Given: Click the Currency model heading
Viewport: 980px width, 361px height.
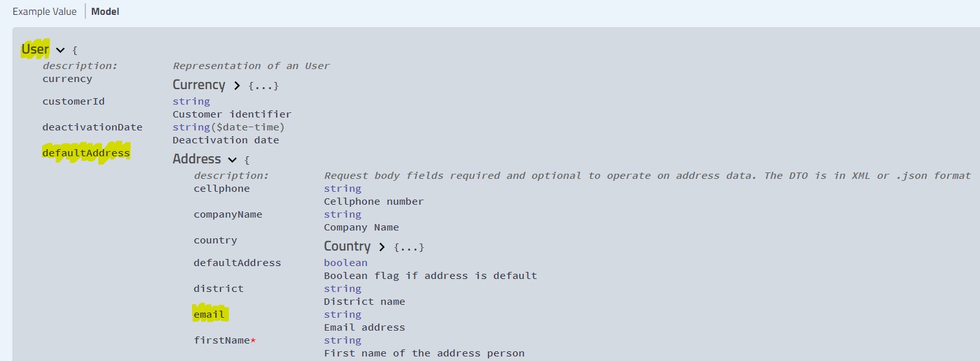Looking at the screenshot, I should pyautogui.click(x=198, y=85).
